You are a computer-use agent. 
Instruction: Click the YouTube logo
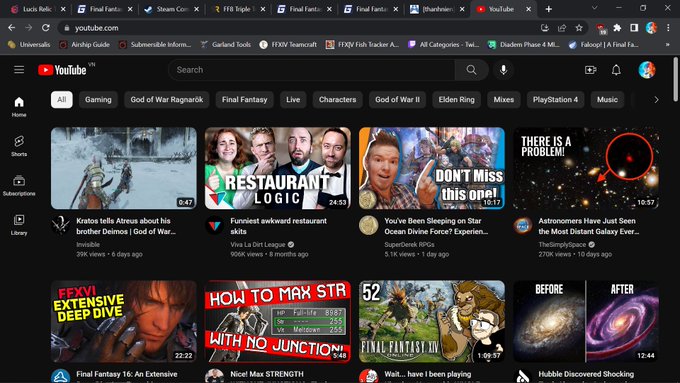pos(62,70)
